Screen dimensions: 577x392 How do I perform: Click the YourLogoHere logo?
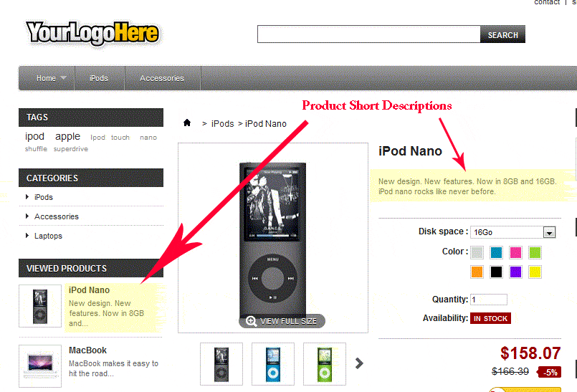point(92,34)
